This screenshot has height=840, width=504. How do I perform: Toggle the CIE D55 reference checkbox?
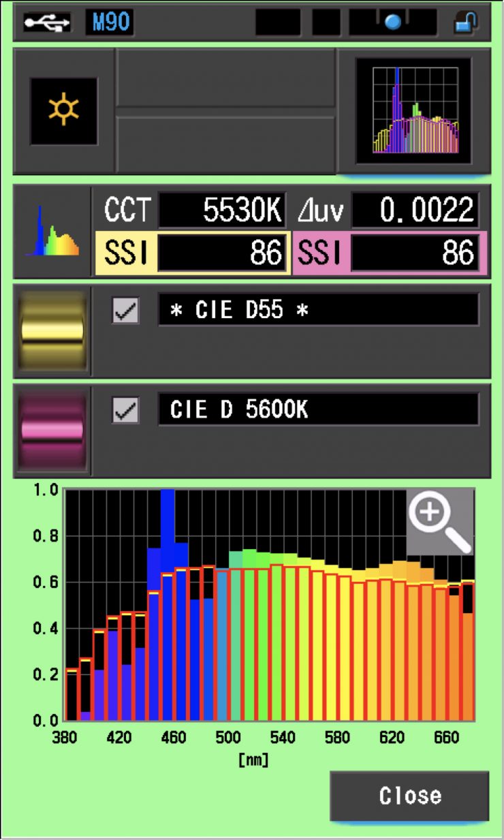(125, 311)
